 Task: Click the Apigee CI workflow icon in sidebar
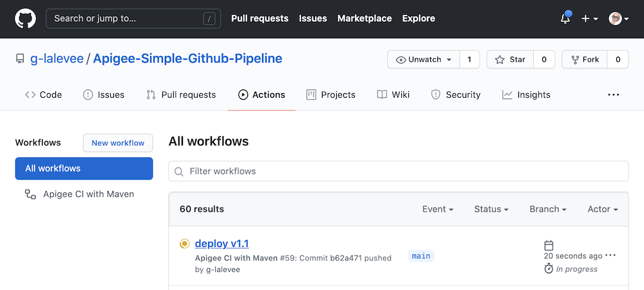[30, 194]
